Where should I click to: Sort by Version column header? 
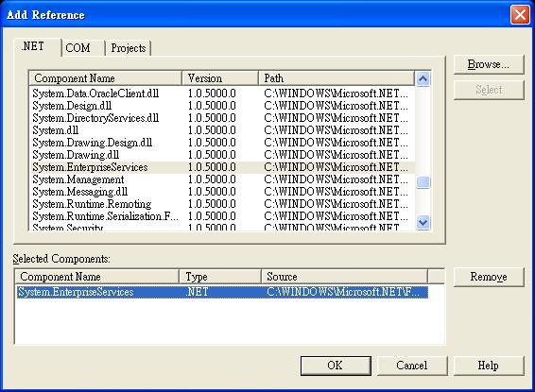(x=220, y=78)
